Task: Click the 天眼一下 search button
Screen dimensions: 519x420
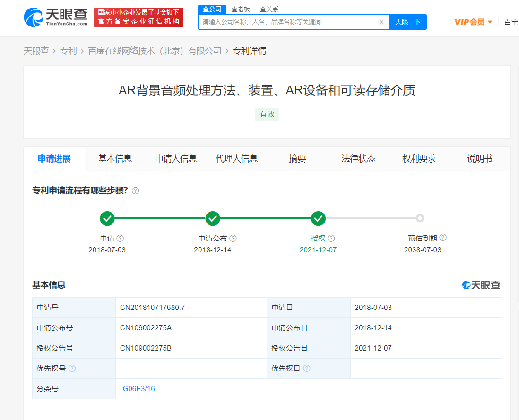Action: pyautogui.click(x=408, y=22)
